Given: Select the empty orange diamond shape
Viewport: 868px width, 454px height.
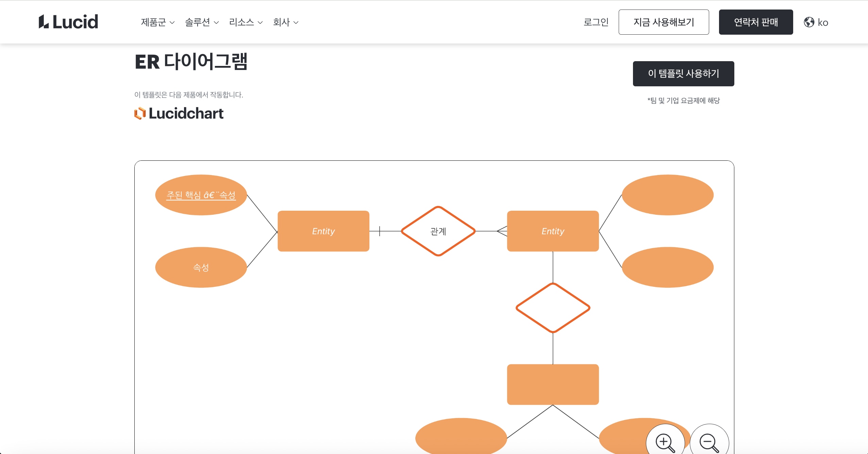Looking at the screenshot, I should tap(553, 307).
